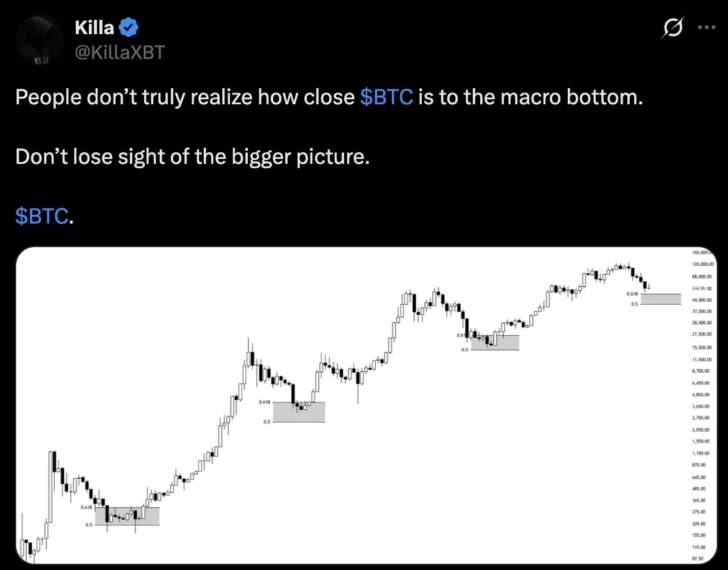Open the @KillaXBT handle link

click(120, 52)
